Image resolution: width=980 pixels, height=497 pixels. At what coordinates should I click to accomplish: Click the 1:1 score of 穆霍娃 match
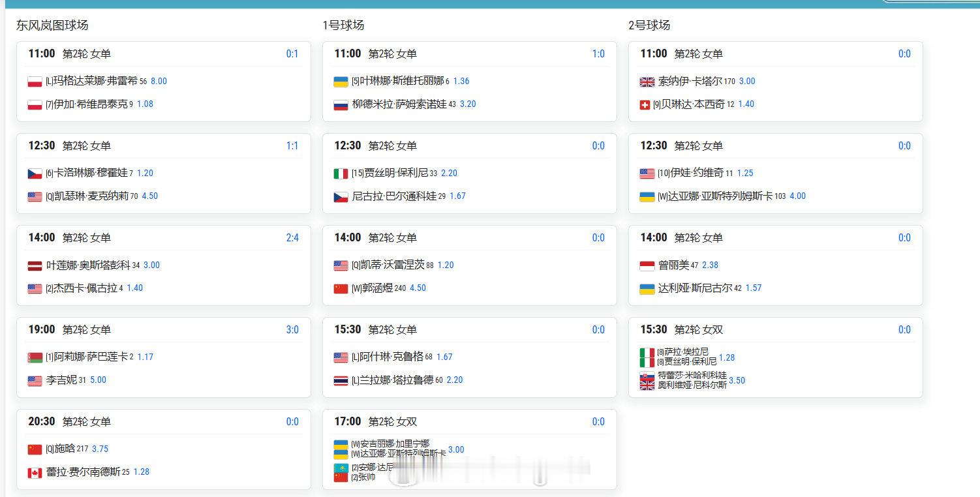(292, 146)
